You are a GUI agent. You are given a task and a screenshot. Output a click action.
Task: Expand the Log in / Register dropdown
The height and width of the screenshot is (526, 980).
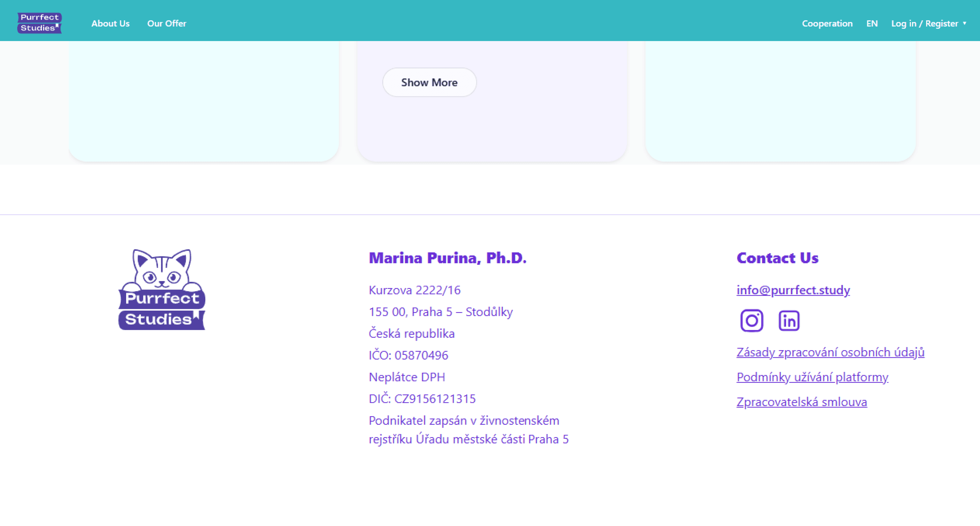929,24
